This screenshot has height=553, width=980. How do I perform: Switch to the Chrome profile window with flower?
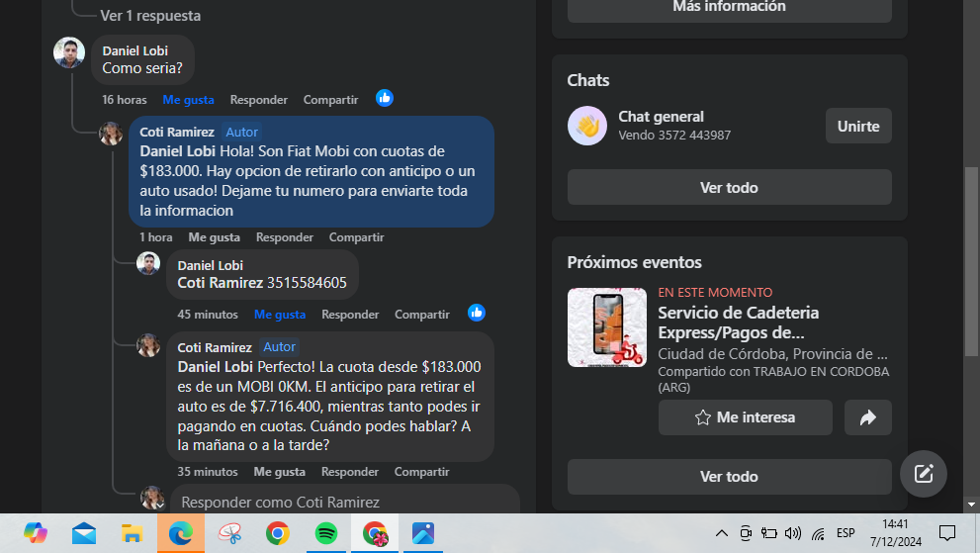375,533
